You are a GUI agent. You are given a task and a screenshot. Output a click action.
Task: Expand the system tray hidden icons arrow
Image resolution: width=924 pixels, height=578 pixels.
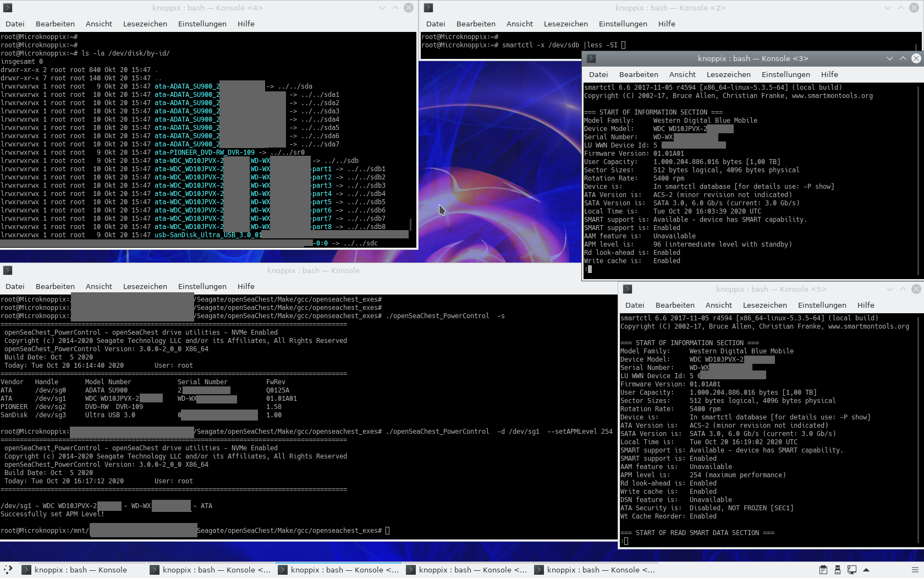[866, 570]
